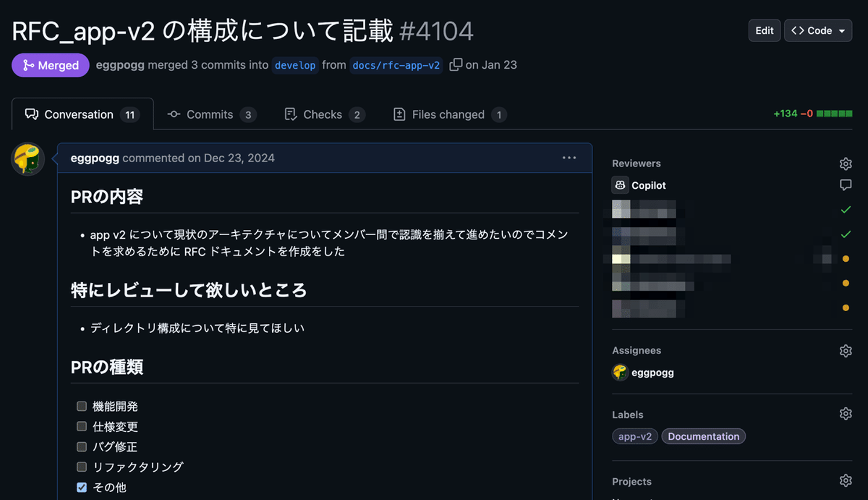Uncheck the その他 checkbox

tap(82, 487)
